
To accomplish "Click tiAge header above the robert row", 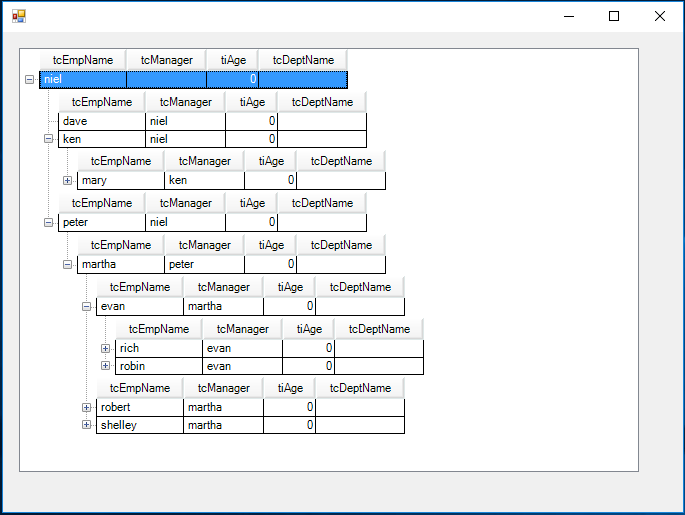I will tap(290, 387).
